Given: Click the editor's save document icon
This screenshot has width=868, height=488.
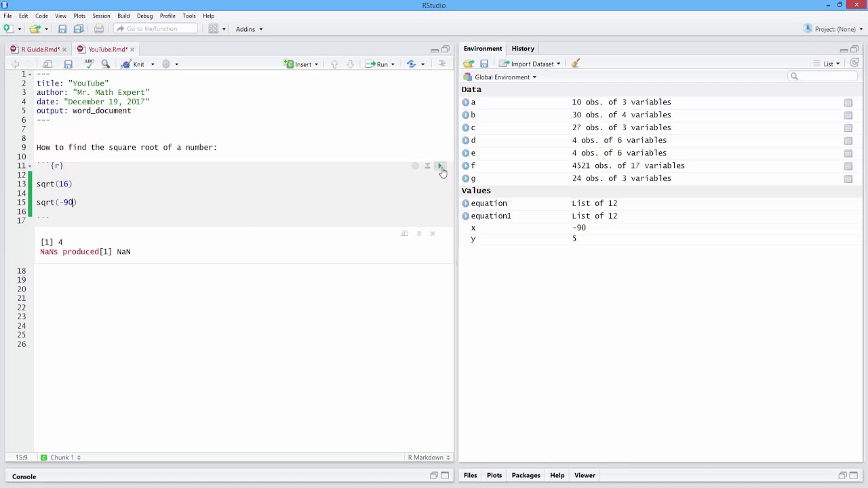Looking at the screenshot, I should [x=68, y=64].
